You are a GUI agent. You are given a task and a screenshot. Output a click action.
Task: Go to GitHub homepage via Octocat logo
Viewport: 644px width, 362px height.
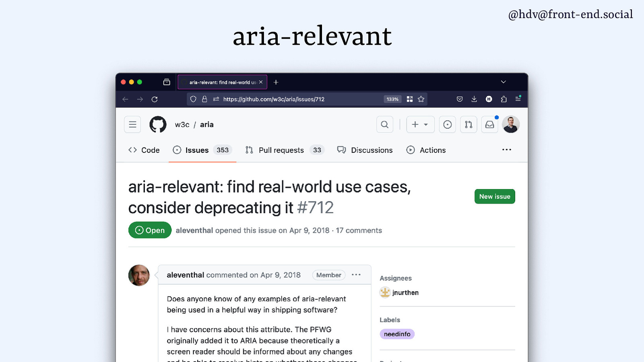click(158, 125)
